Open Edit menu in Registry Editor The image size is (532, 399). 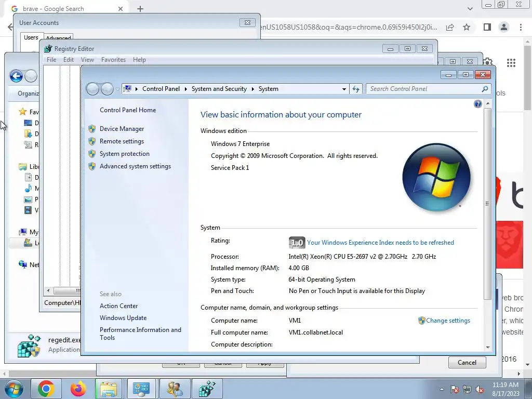69,60
